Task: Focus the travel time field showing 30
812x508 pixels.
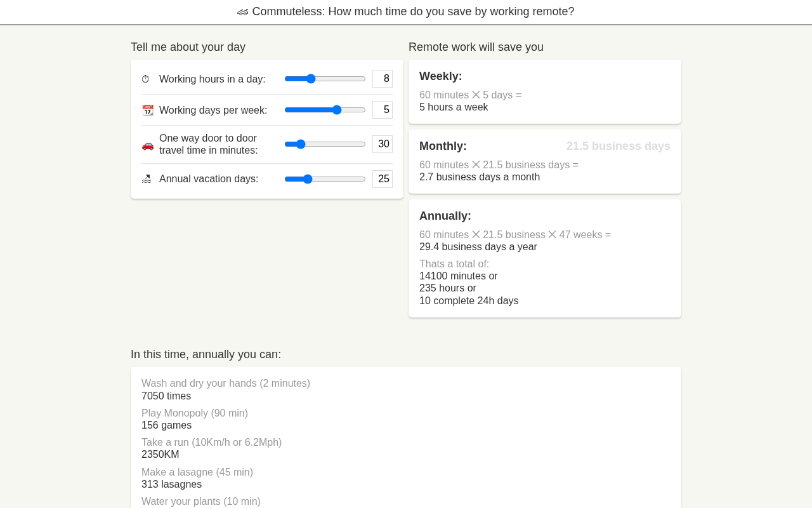Action: [x=383, y=144]
